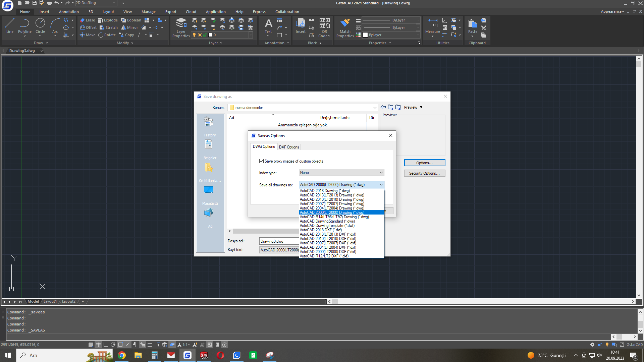Toggle lineweight display in status bar
644x362 pixels.
coord(150,345)
